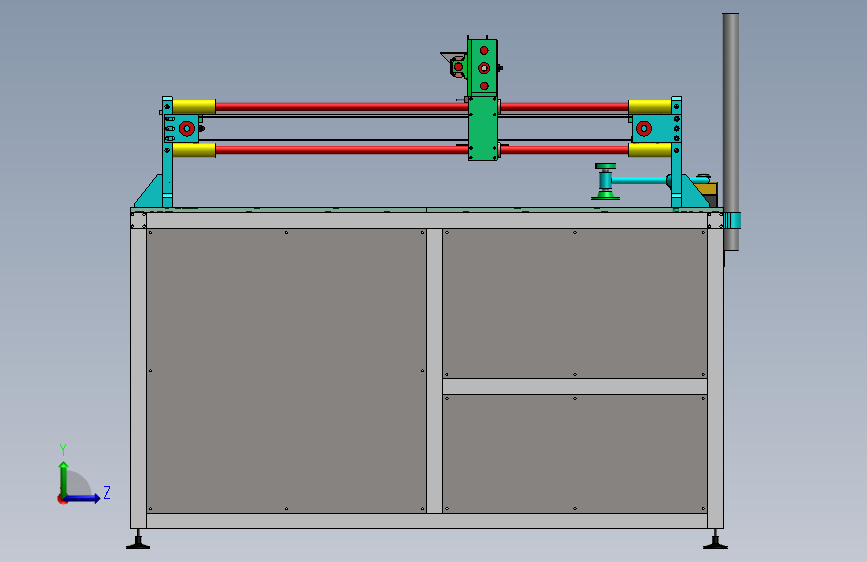
Task: Select the right cyan bearing block
Action: tap(656, 128)
